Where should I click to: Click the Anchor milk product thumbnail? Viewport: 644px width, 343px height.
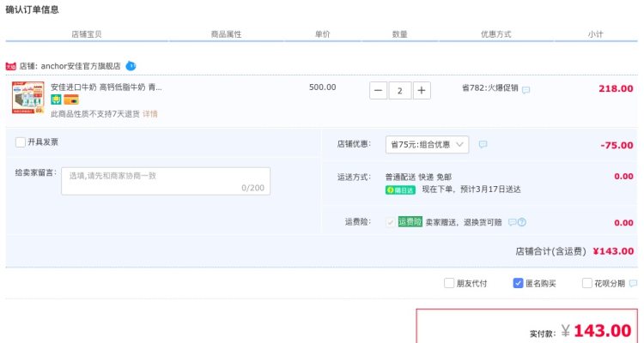(x=28, y=97)
